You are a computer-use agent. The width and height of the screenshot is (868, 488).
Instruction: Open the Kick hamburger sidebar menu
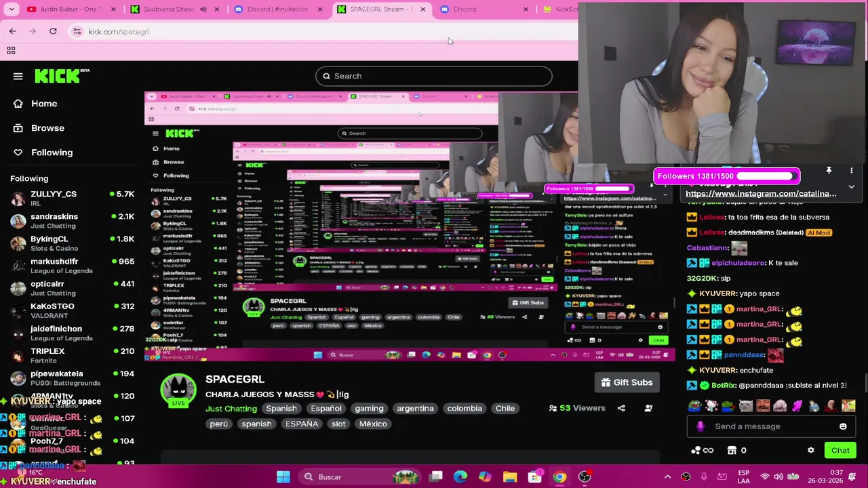[x=18, y=76]
